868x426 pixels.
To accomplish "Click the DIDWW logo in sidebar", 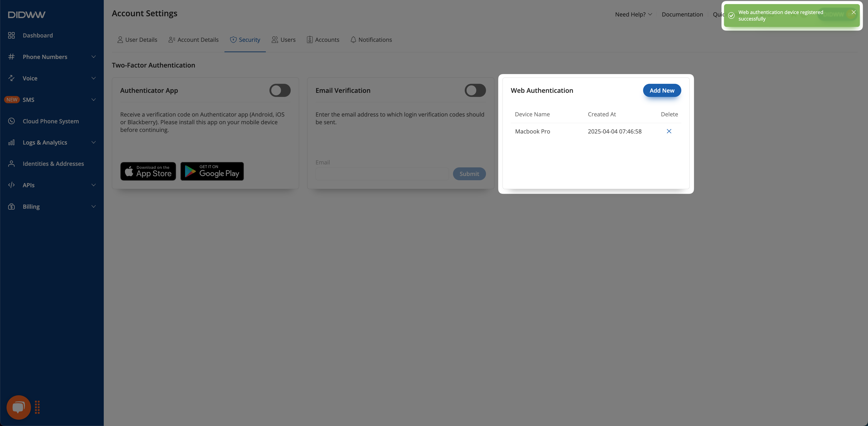I will [27, 14].
